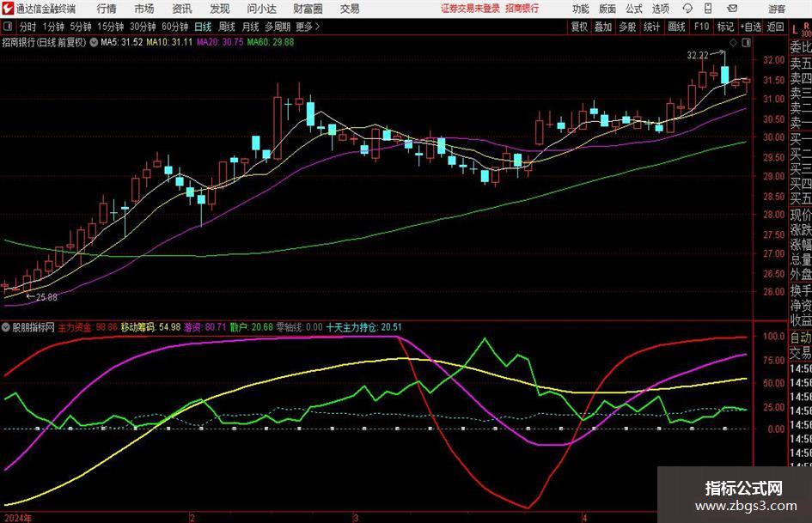This screenshot has width=812, height=523.
Task: Click the 叠加 overlay button
Action: click(603, 27)
